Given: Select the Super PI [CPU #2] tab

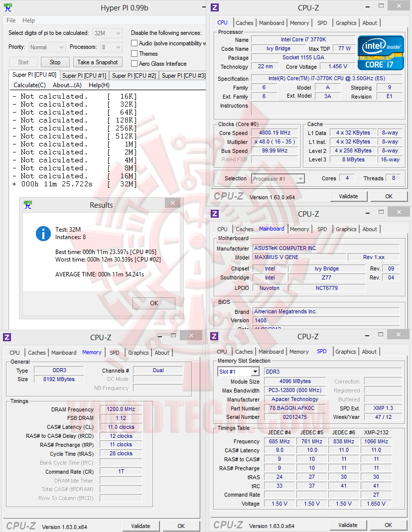Looking at the screenshot, I should [134, 76].
